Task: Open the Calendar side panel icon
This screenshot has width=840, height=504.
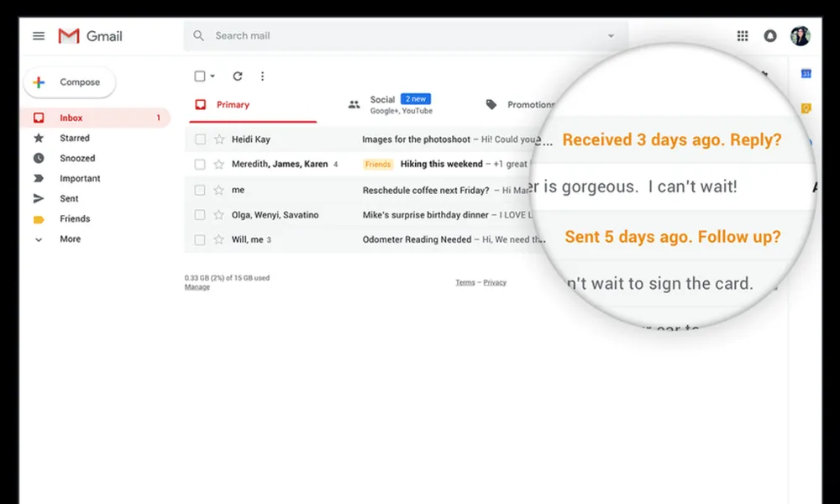Action: pos(806,73)
